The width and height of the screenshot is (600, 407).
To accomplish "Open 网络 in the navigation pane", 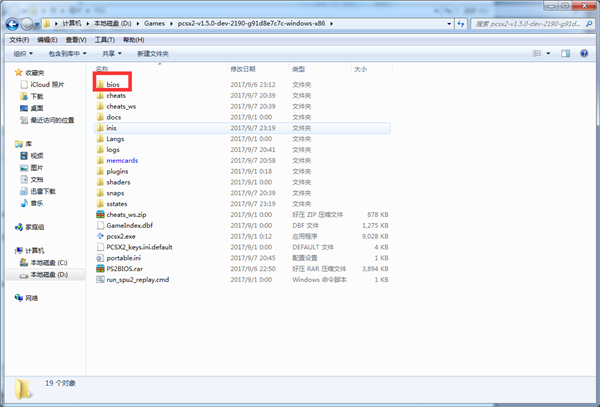I will pos(27,298).
